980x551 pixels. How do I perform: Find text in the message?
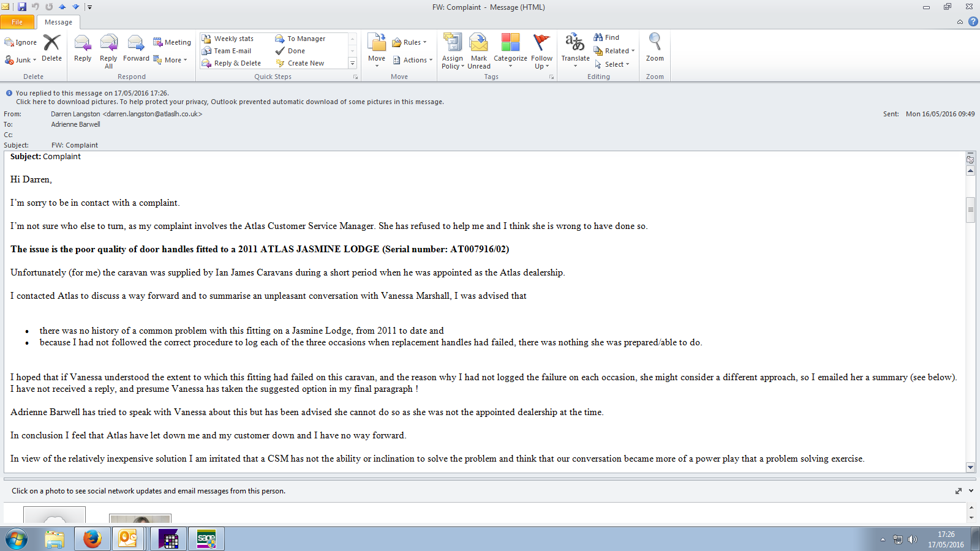click(x=606, y=37)
